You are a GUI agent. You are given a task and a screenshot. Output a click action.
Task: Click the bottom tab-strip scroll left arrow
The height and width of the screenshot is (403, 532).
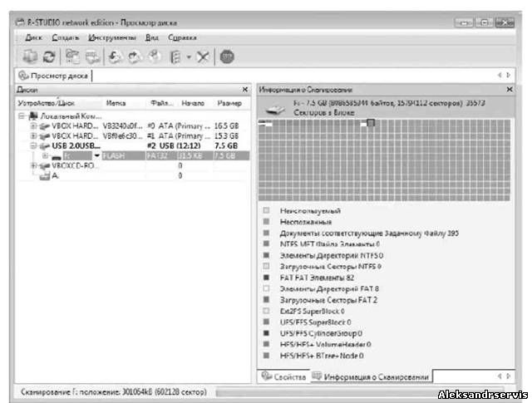(x=500, y=376)
